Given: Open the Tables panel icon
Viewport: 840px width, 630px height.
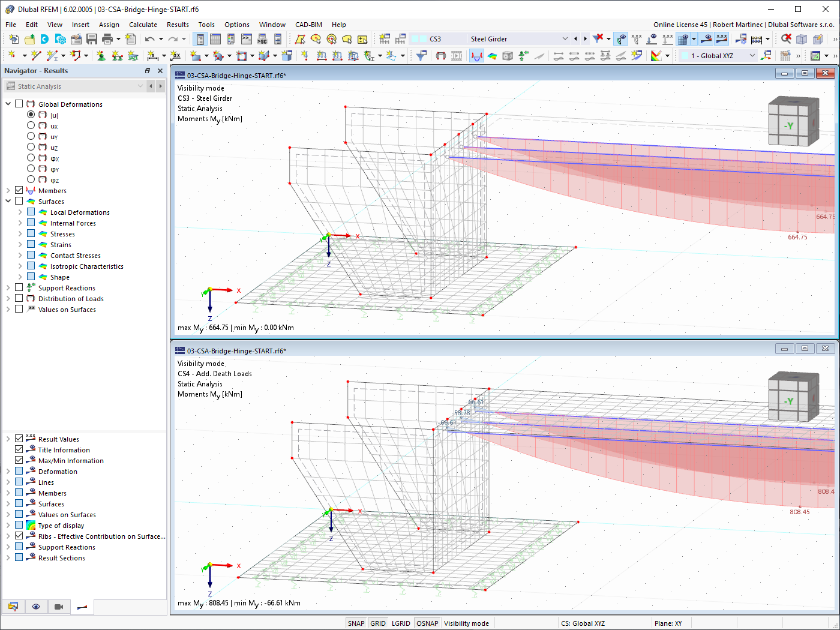Looking at the screenshot, I should [x=215, y=39].
